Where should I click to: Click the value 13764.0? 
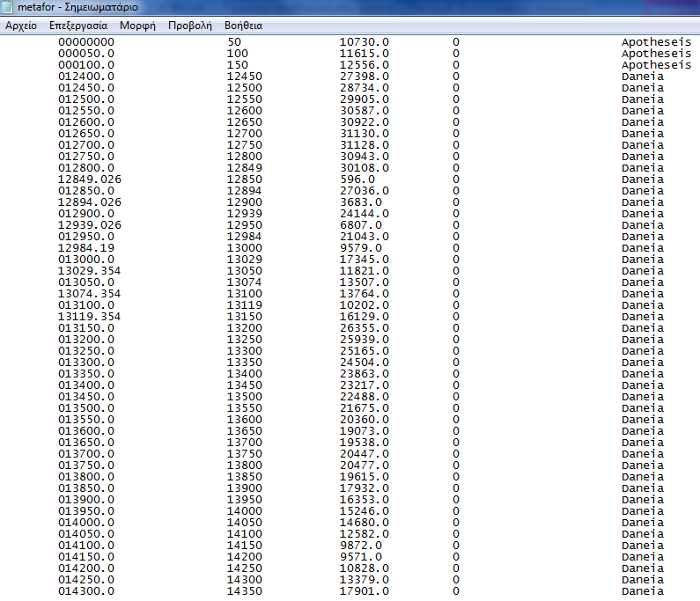[365, 294]
